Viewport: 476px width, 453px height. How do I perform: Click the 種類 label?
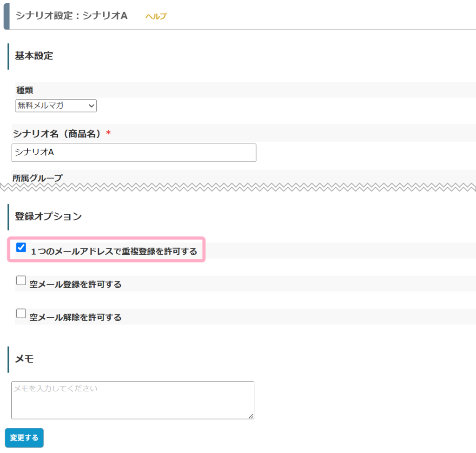[x=25, y=90]
